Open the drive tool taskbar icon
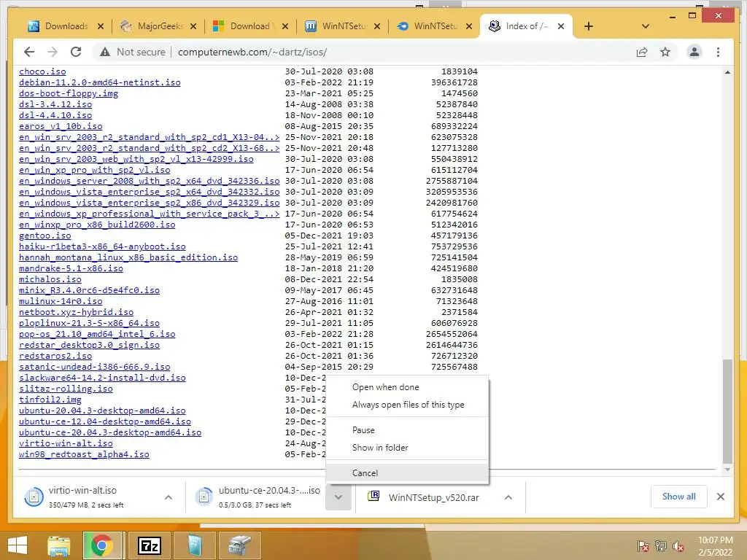The height and width of the screenshot is (560, 747). point(239,545)
